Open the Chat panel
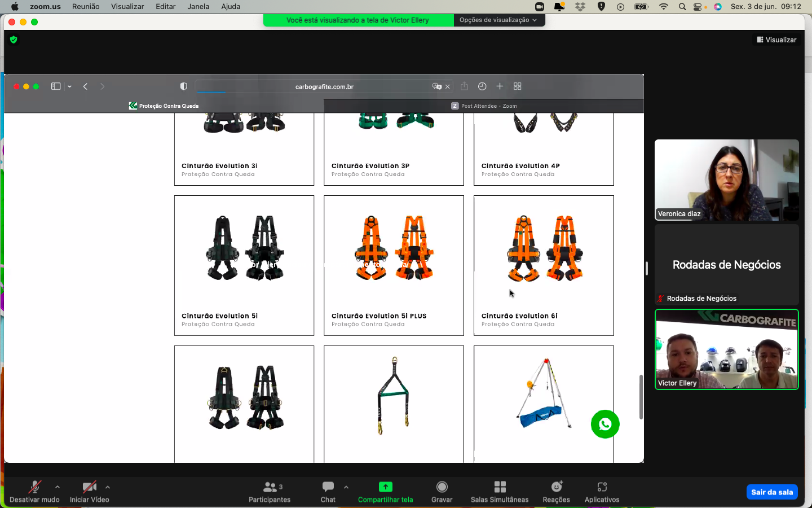This screenshot has height=508, width=812. pyautogui.click(x=328, y=492)
